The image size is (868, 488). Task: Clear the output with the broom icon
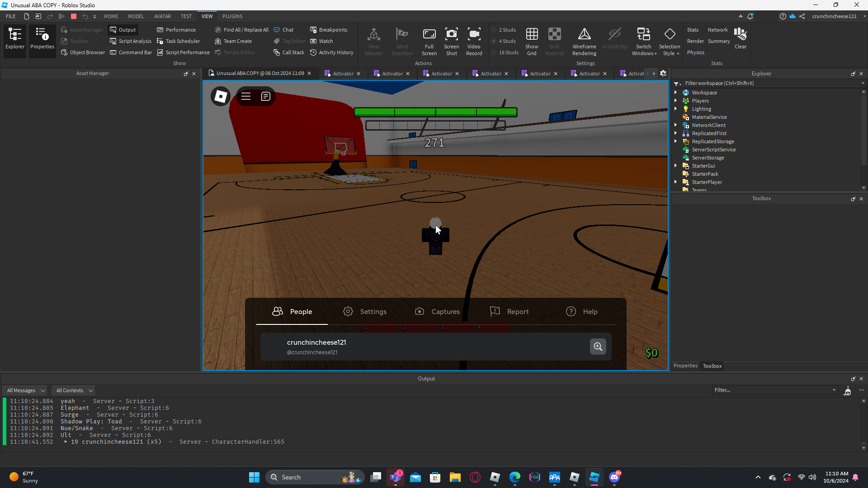(848, 391)
